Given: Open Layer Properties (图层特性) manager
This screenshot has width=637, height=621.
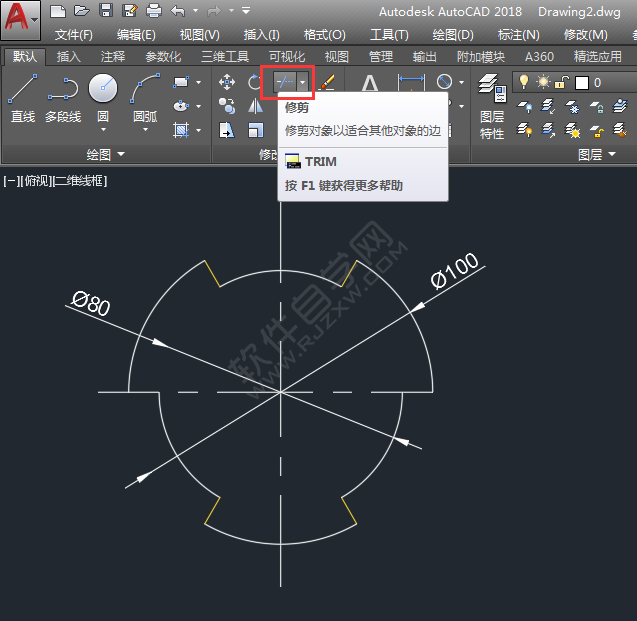Looking at the screenshot, I should (x=491, y=105).
